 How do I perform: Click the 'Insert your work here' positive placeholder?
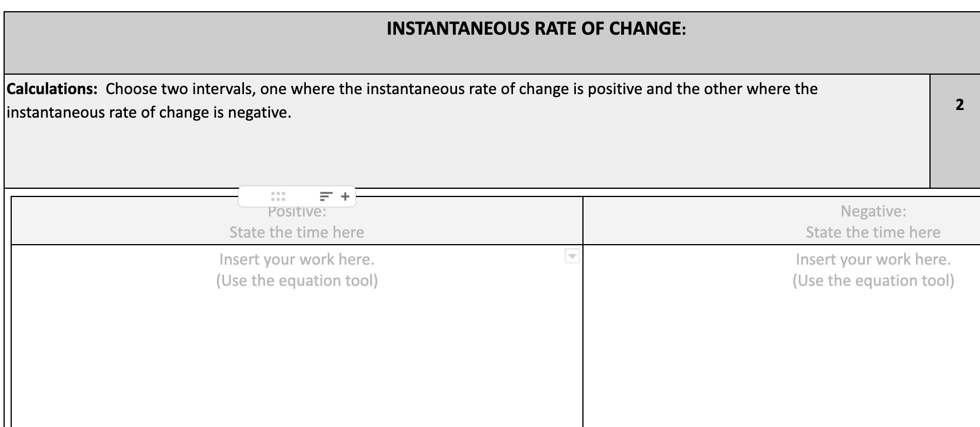point(297,259)
